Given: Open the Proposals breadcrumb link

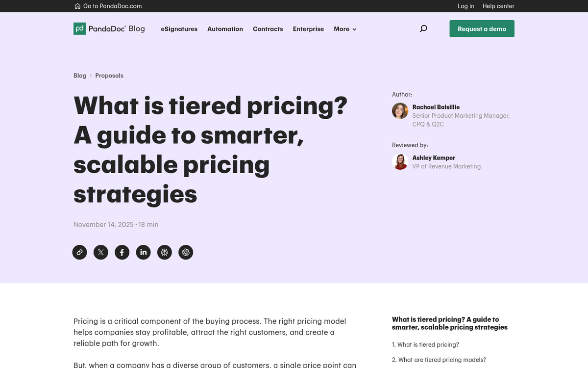Looking at the screenshot, I should pyautogui.click(x=109, y=76).
